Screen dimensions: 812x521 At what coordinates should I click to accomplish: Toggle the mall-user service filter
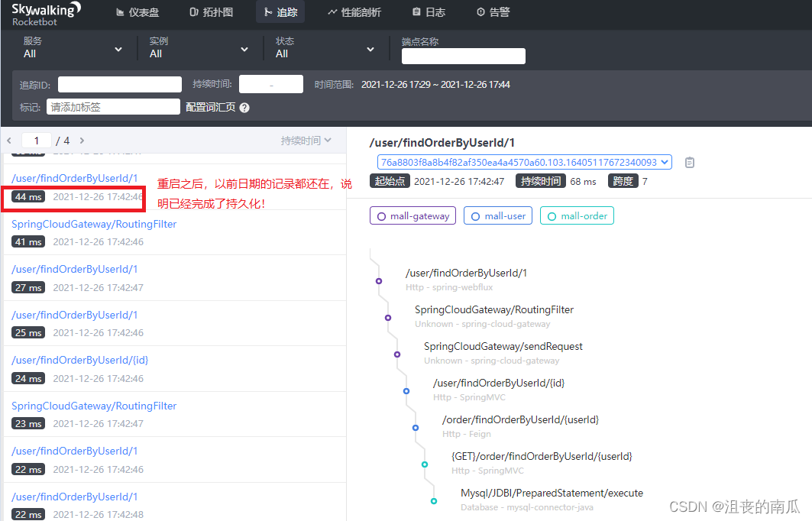497,216
